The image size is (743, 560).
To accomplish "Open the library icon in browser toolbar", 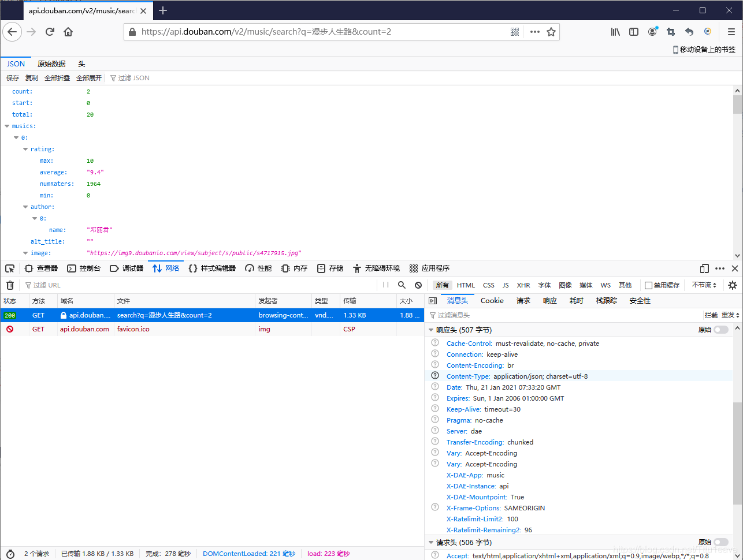I will pyautogui.click(x=615, y=32).
